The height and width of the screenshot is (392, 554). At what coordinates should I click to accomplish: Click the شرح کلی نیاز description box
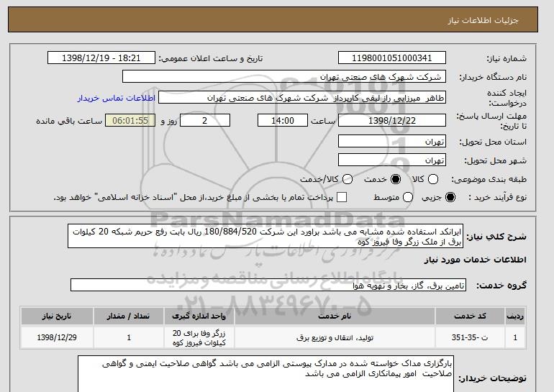(x=265, y=236)
